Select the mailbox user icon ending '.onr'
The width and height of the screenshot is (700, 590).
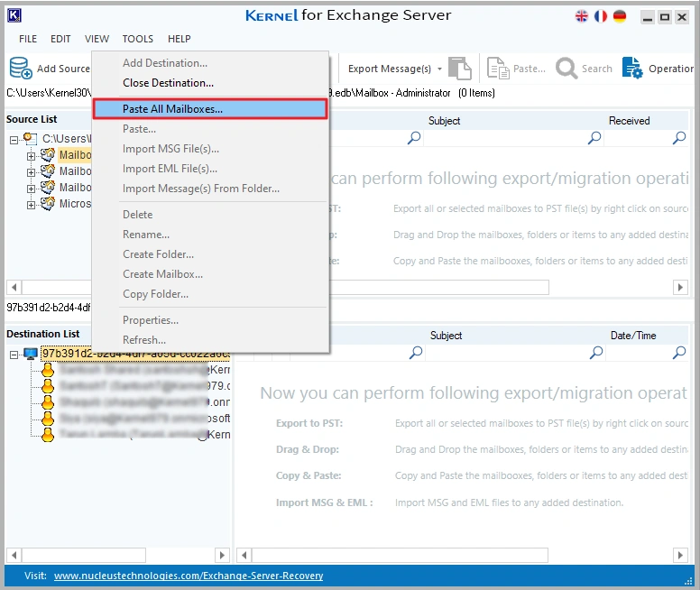[x=48, y=402]
